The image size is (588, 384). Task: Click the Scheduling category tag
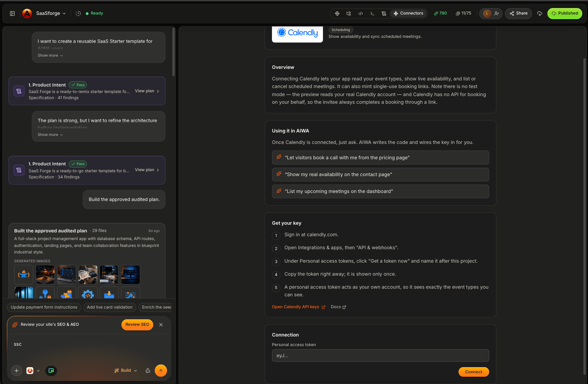[x=341, y=30]
